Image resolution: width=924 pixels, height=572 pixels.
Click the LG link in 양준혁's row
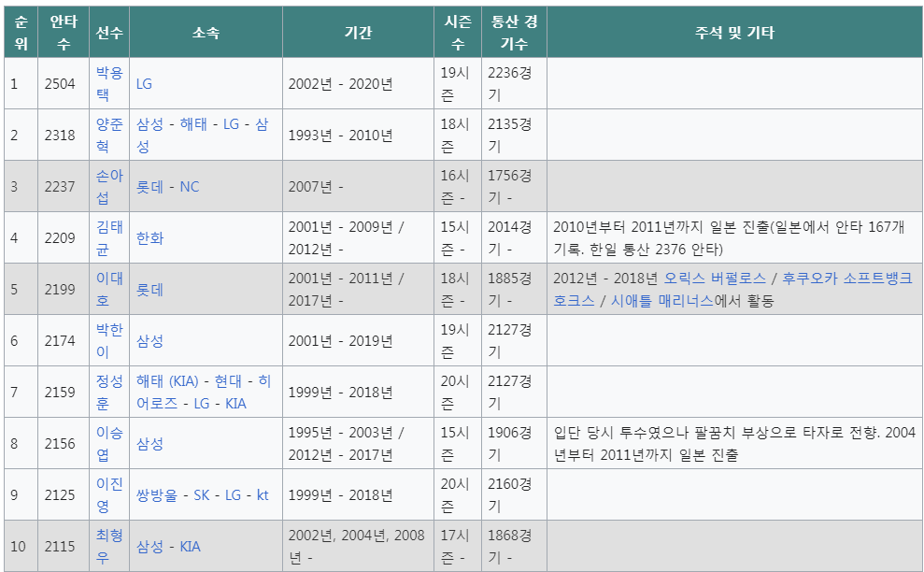tap(231, 123)
